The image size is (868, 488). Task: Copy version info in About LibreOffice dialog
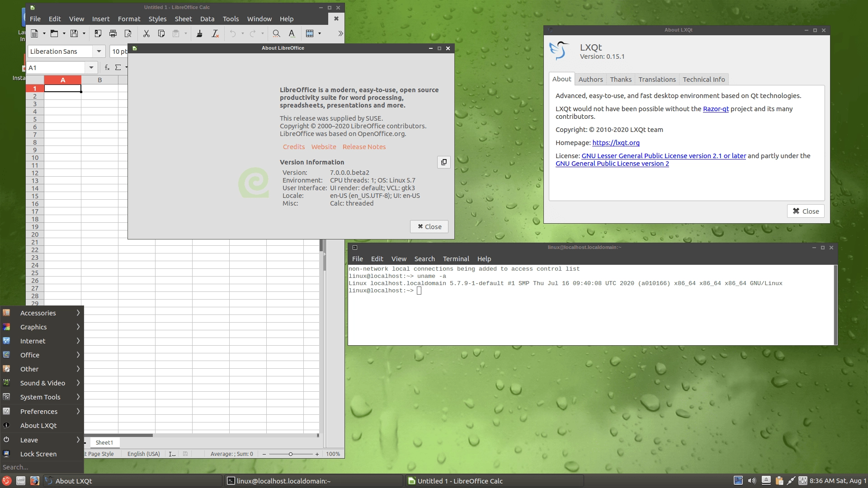(444, 162)
